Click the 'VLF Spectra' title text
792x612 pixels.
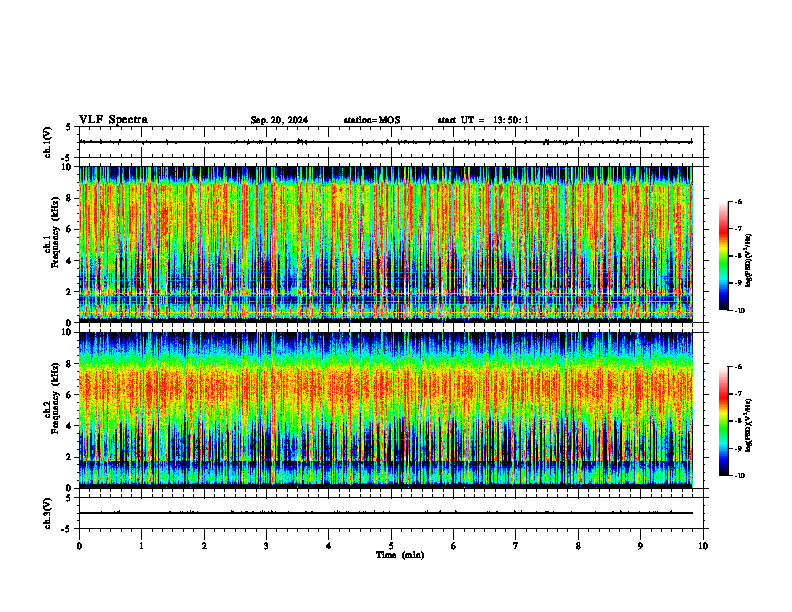point(113,120)
